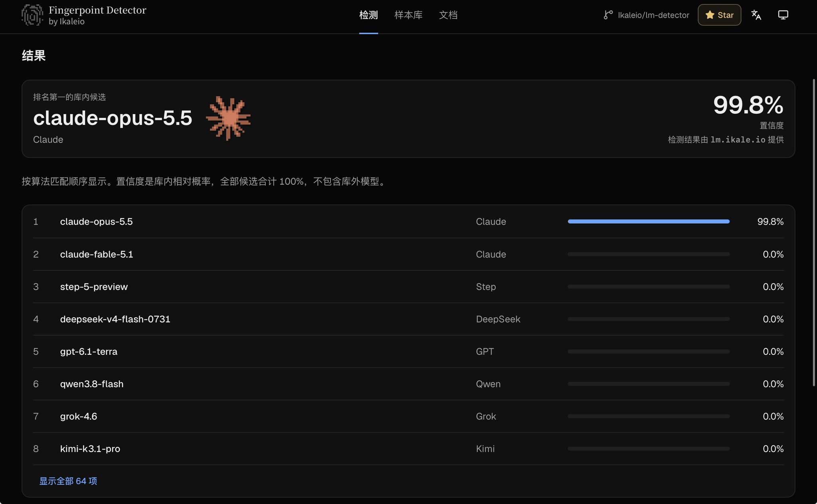Viewport: 817px width, 504px height.
Task: Click the star icon in Star button
Action: [710, 15]
